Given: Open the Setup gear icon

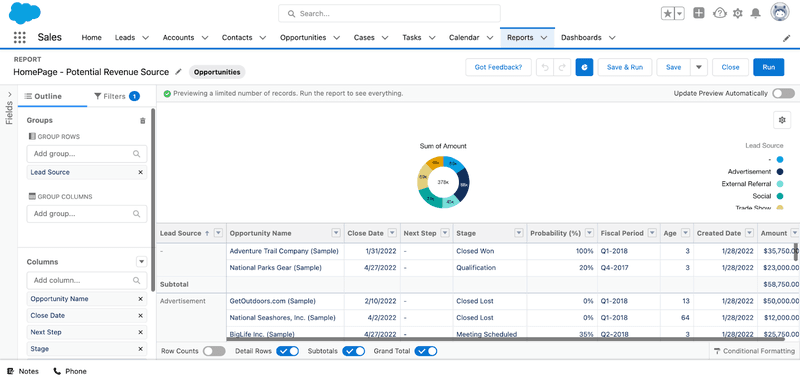Looking at the screenshot, I should coord(737,14).
